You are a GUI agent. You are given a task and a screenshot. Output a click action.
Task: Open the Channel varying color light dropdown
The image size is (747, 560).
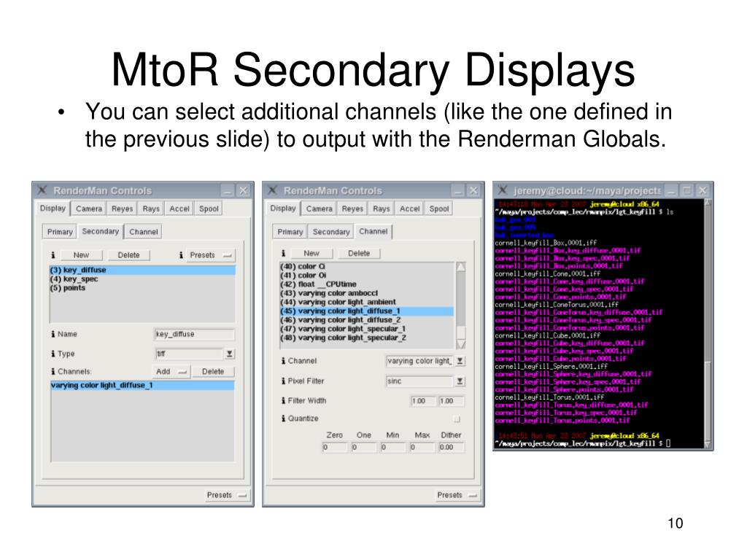tap(460, 361)
